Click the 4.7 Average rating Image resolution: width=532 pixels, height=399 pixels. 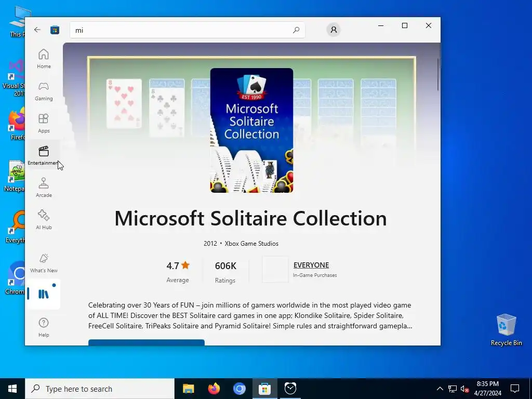178,271
